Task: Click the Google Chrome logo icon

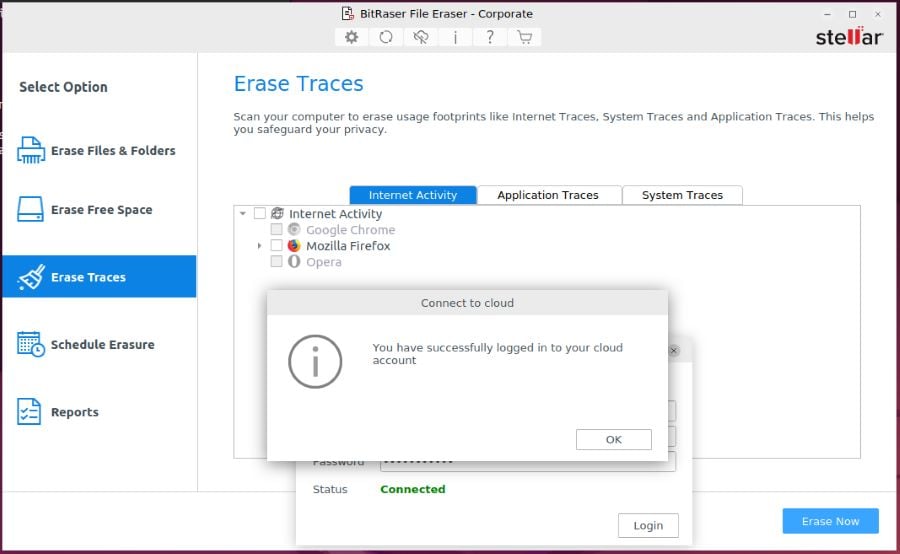Action: coord(294,230)
